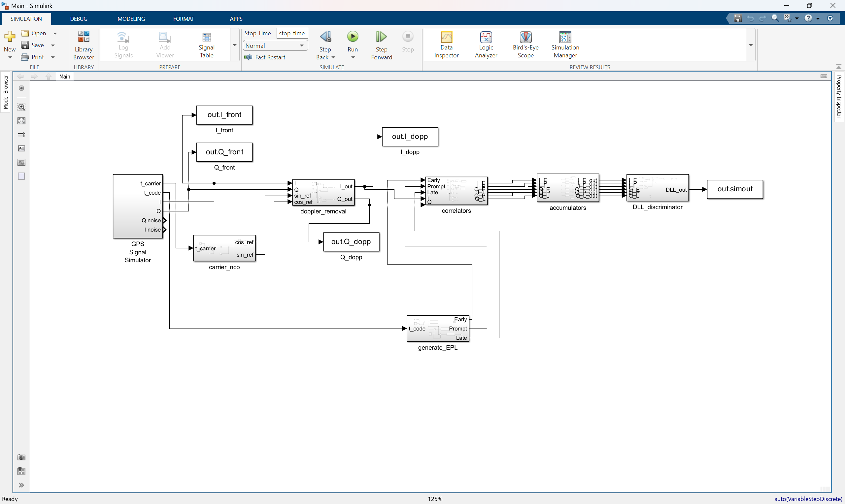This screenshot has height=504, width=845.
Task: Switch to the DEBUG tab
Action: tap(79, 19)
